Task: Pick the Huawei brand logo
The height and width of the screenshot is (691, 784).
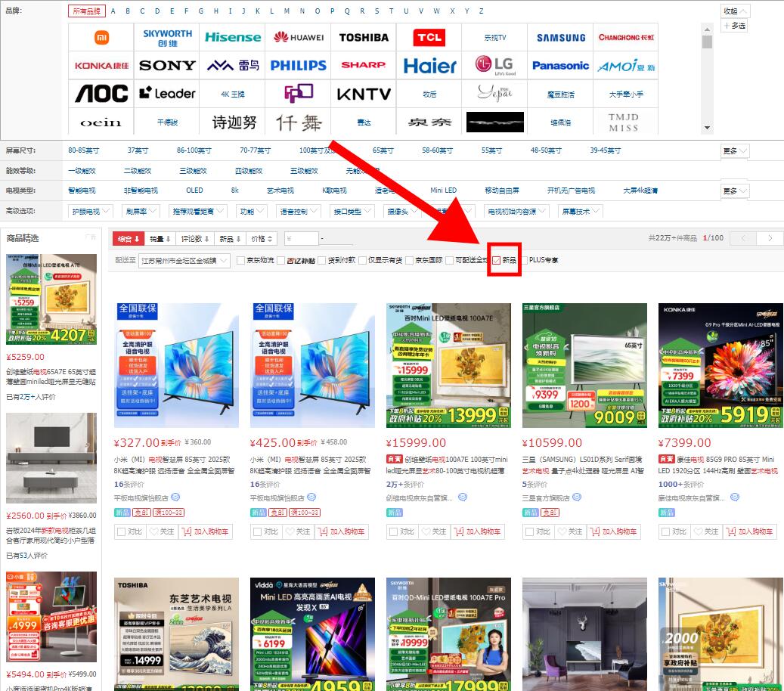Action: pos(299,38)
